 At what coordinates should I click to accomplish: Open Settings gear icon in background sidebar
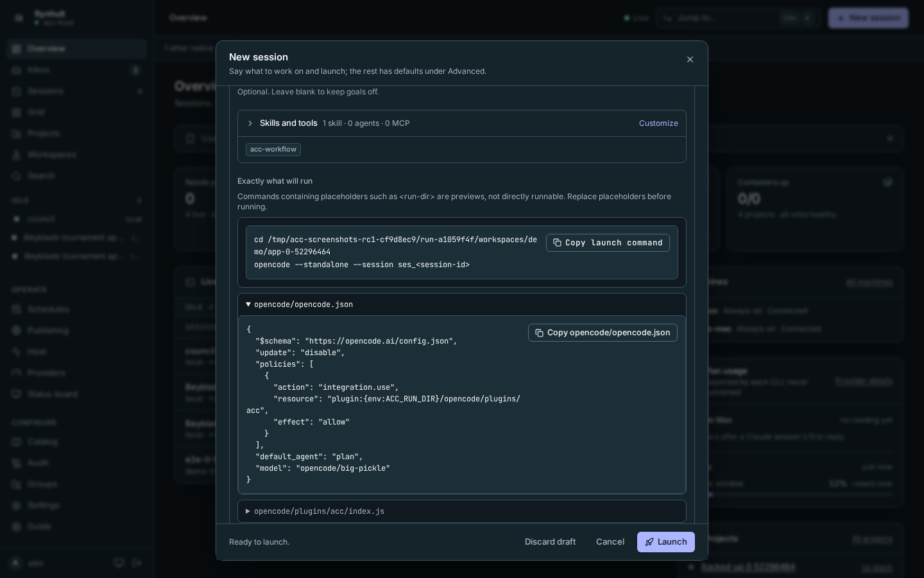(x=17, y=505)
